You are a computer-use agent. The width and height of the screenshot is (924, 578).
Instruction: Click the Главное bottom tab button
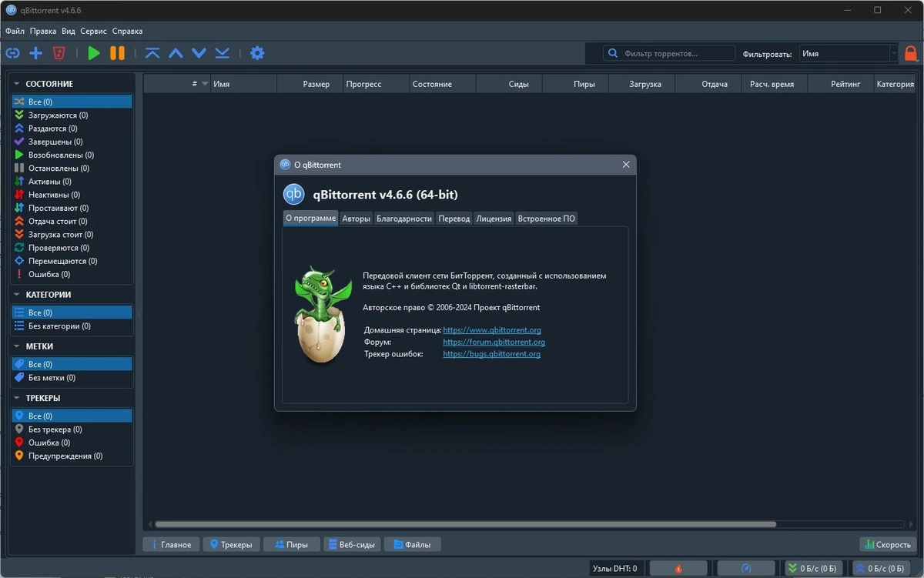(x=172, y=544)
